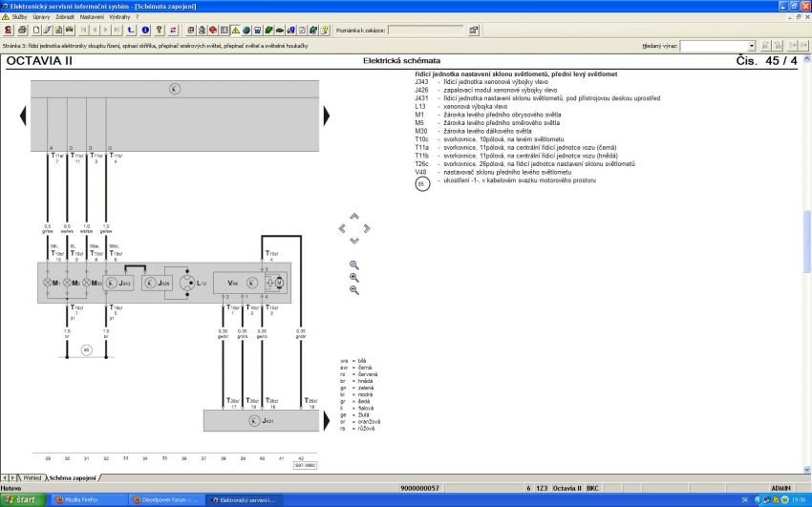812x507 pixels.
Task: Click the red-blue swap arrows icon
Action: click(174, 30)
